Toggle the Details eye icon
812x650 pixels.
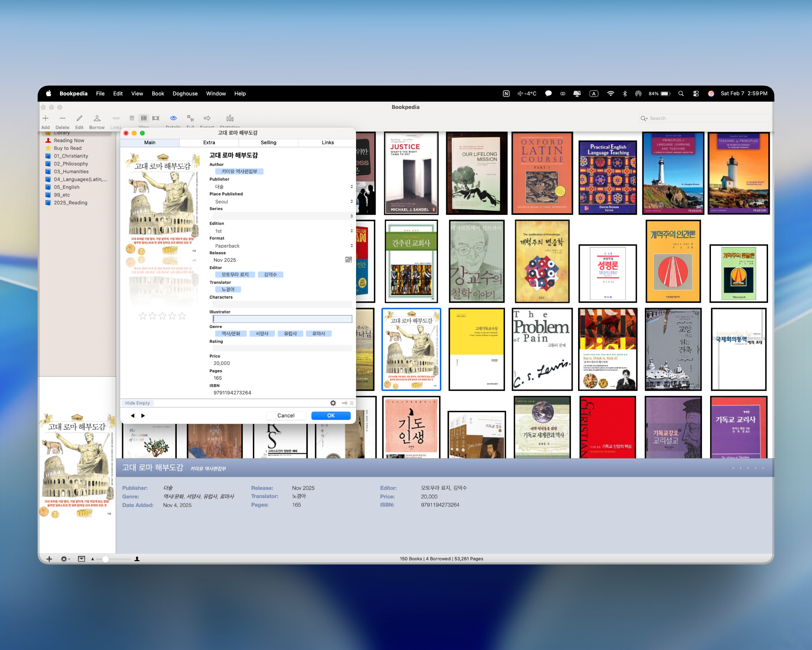click(173, 118)
